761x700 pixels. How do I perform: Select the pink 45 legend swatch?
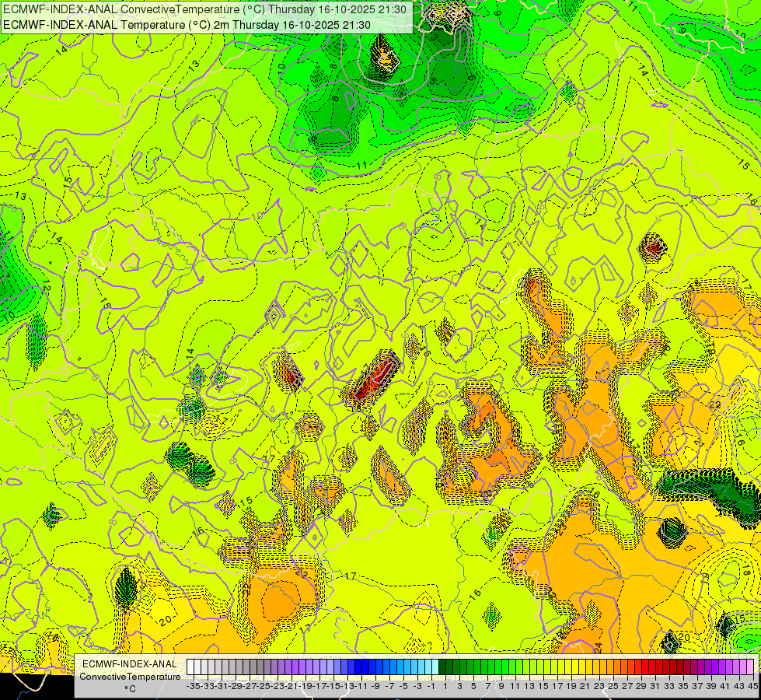pyautogui.click(x=750, y=667)
